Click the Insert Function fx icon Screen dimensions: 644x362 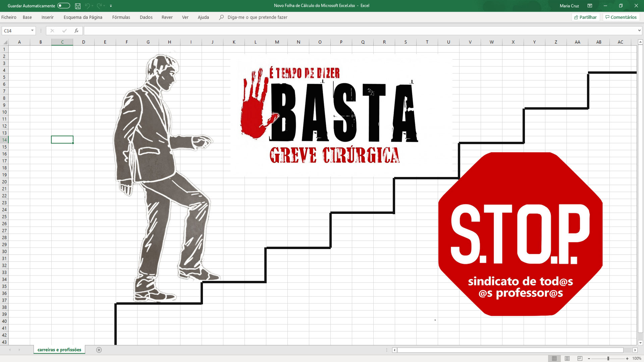pos(76,31)
